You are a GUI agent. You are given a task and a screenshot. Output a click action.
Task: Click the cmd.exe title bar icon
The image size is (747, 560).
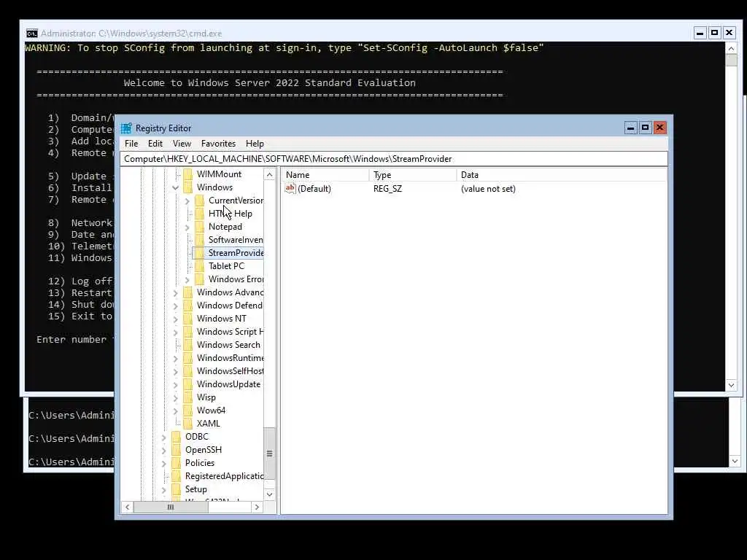[32, 34]
